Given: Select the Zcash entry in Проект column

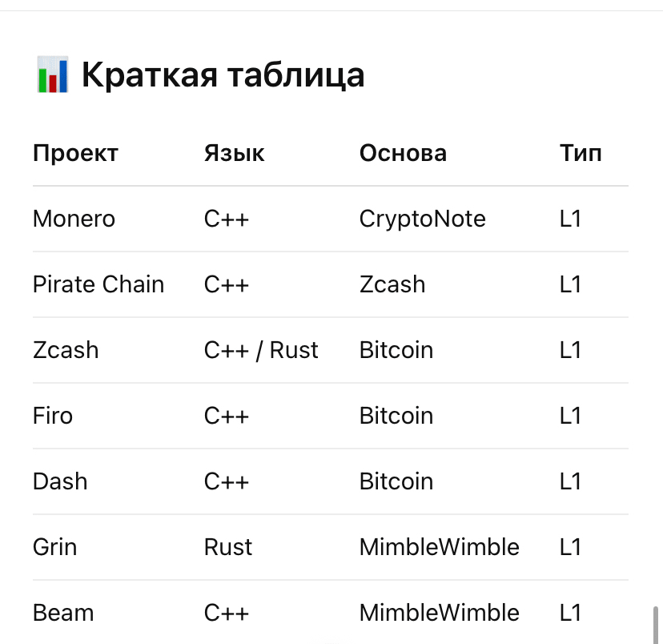Looking at the screenshot, I should (x=66, y=350).
